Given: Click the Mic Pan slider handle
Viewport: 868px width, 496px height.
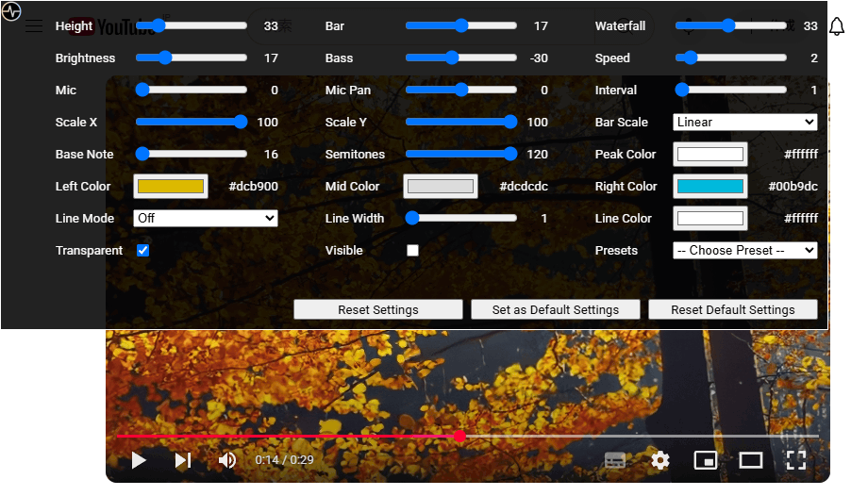Looking at the screenshot, I should [x=461, y=90].
